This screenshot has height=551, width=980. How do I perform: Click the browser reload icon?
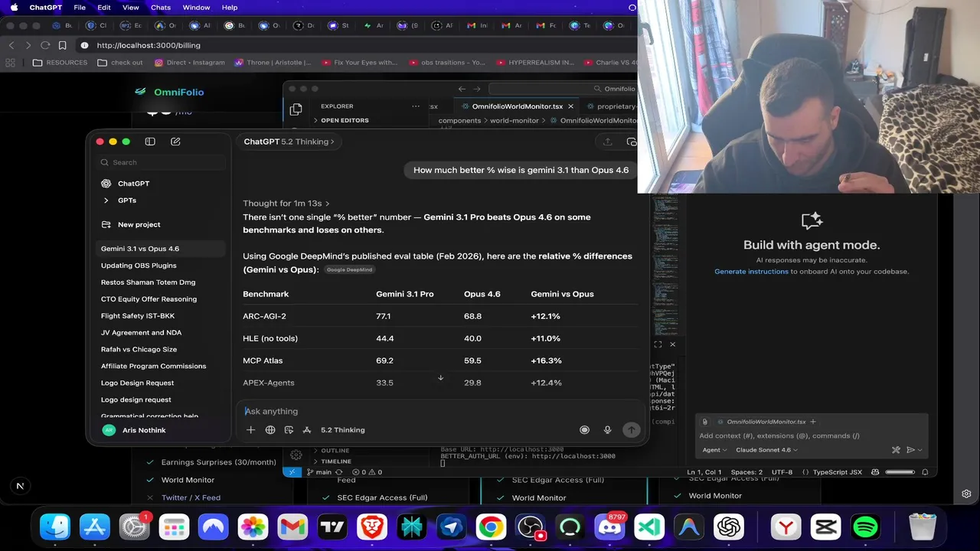tap(45, 45)
